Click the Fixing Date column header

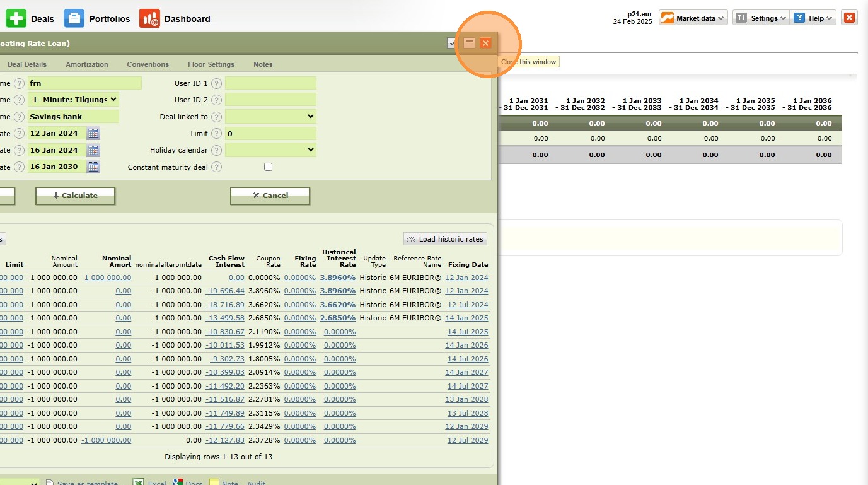click(468, 265)
